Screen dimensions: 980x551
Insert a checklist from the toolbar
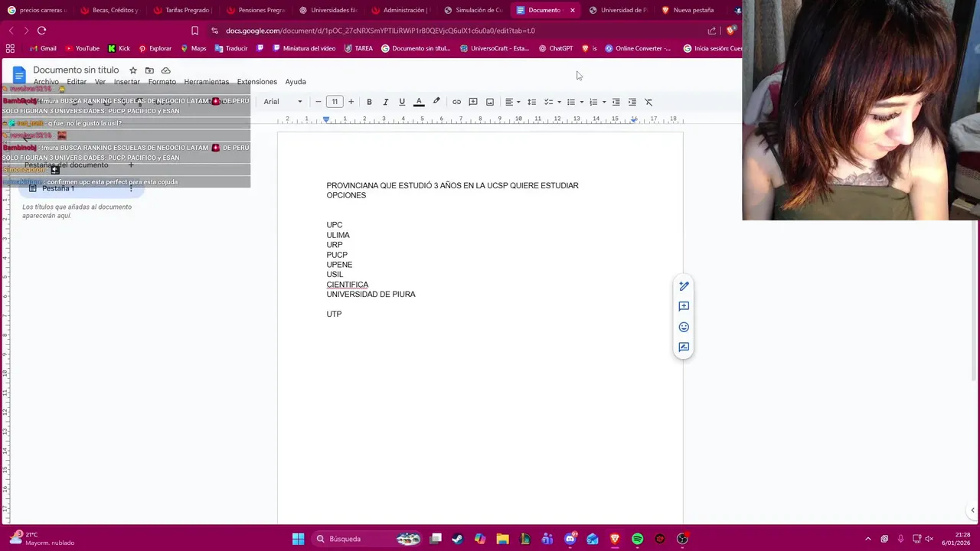pos(548,102)
